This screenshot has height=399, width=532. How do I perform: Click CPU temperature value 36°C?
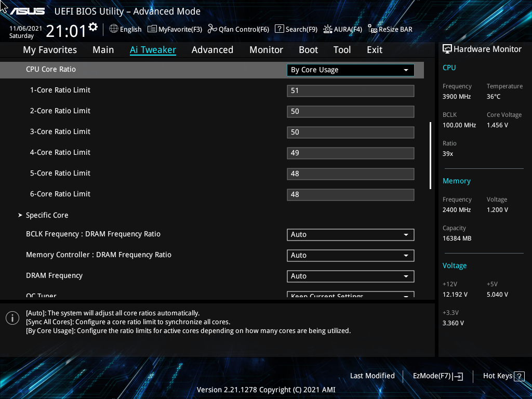(x=494, y=97)
